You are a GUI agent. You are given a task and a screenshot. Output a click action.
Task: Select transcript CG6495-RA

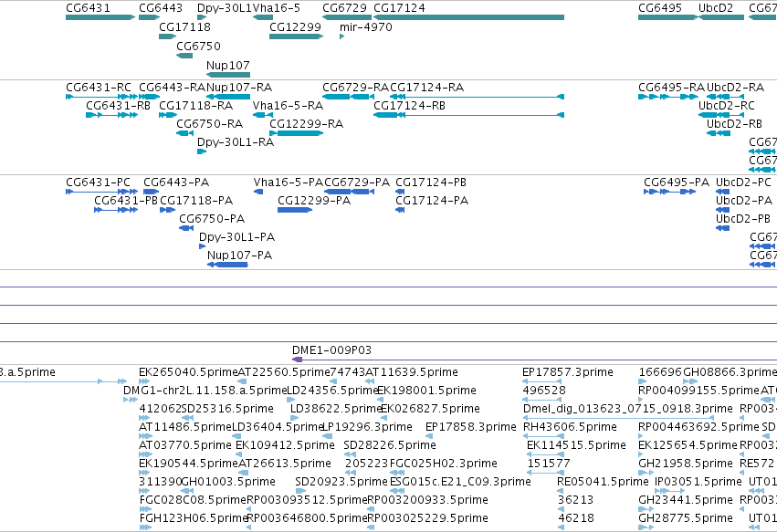point(668,97)
